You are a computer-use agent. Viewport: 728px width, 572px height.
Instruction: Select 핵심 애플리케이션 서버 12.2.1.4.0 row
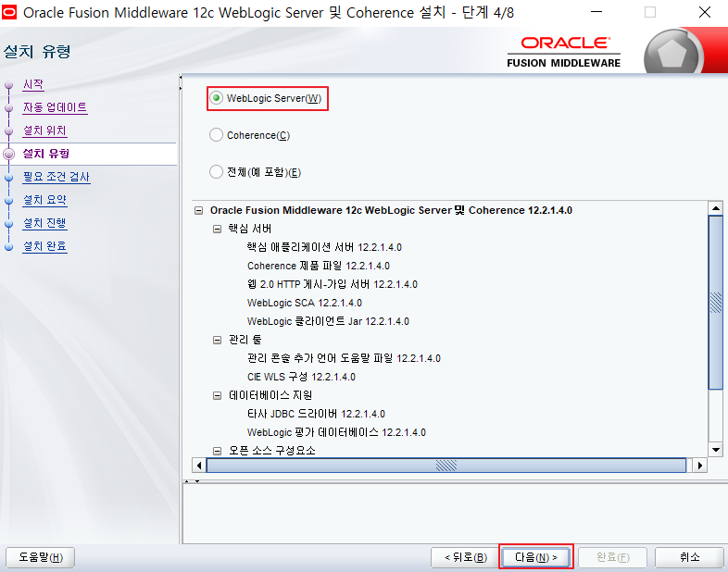[324, 247]
